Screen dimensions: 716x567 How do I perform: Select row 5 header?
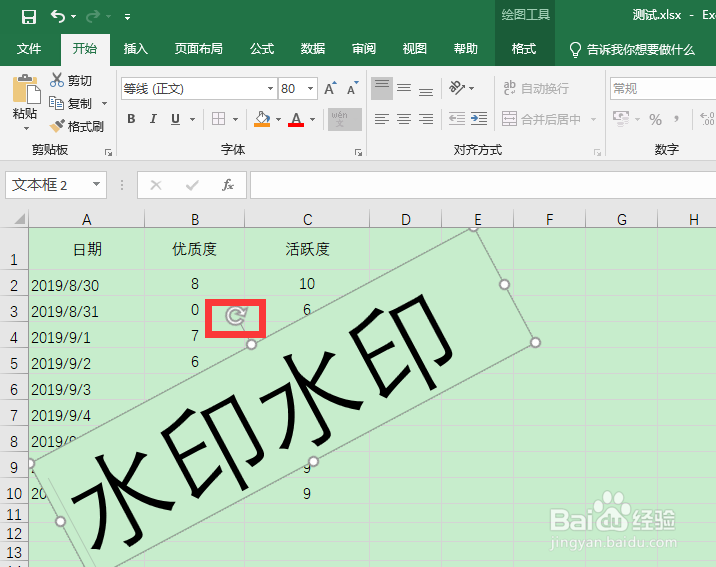[x=14, y=363]
